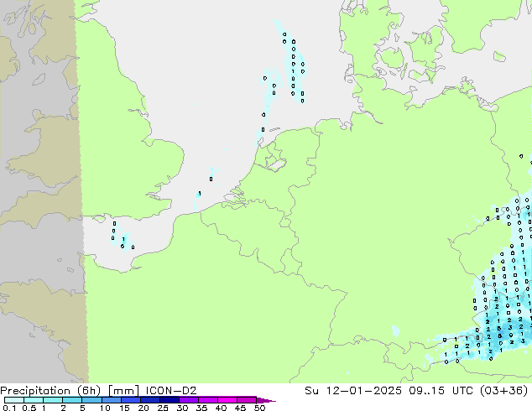Click the '50' legend scale value
The width and height of the screenshot is (532, 411).
pos(260,408)
